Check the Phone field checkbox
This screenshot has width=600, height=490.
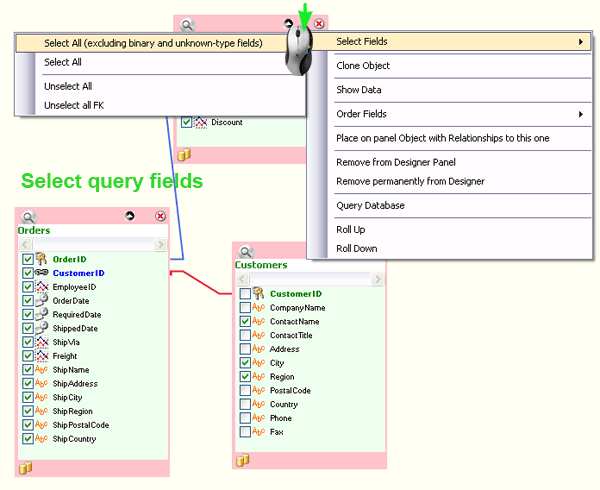245,418
